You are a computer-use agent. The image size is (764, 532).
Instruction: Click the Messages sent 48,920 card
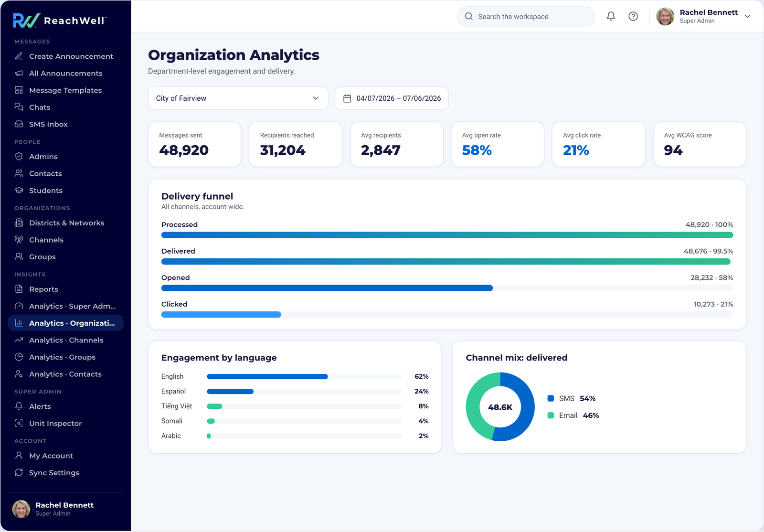pos(195,144)
